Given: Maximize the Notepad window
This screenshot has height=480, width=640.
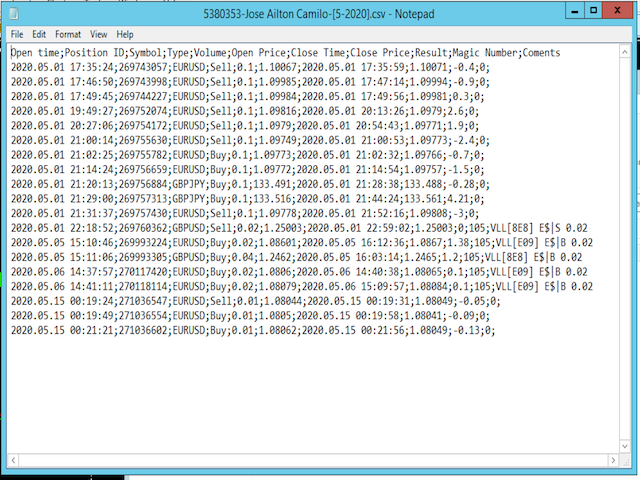Looking at the screenshot, I should tap(593, 11).
